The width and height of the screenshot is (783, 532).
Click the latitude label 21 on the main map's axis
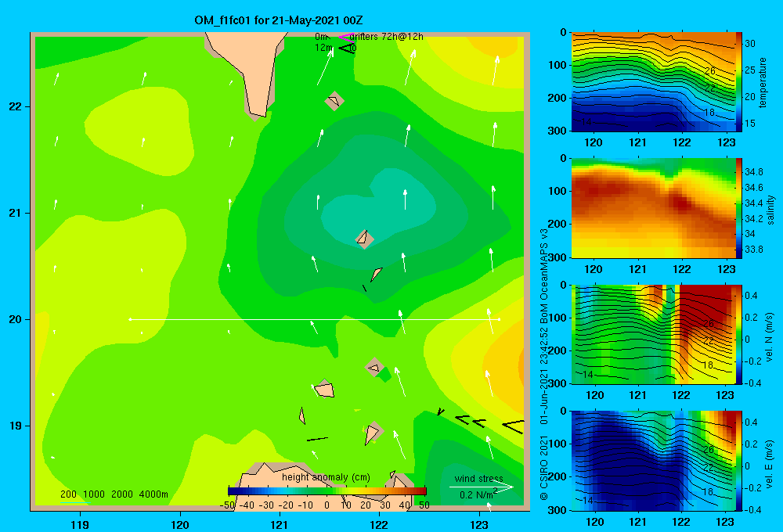(15, 213)
